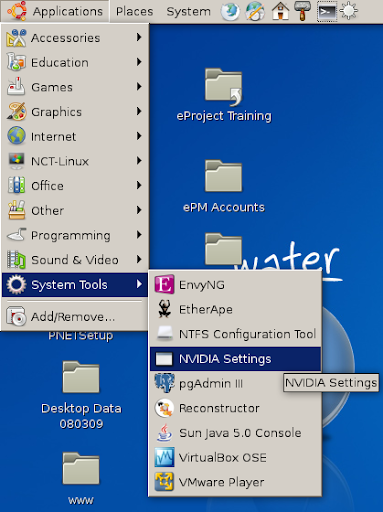Click the NCT-Linux monitor icon

coord(16,161)
